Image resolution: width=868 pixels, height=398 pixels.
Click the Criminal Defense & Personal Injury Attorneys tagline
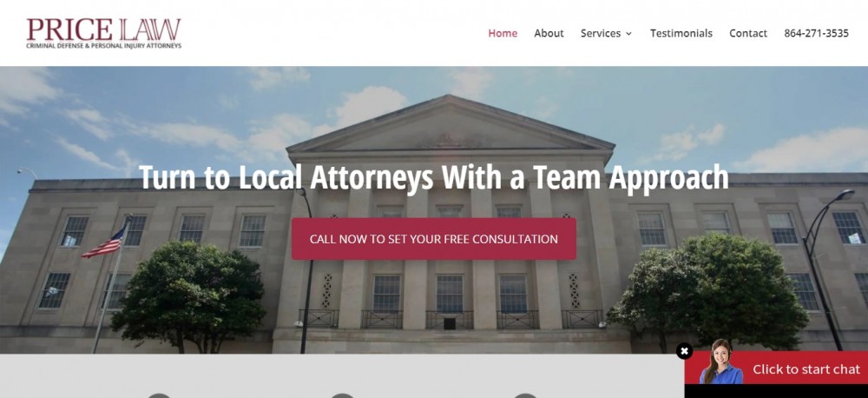tap(104, 45)
